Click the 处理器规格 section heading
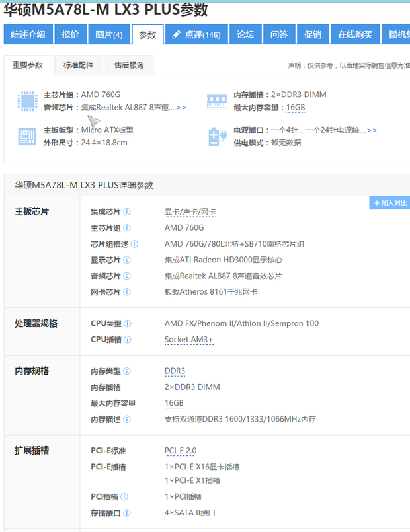This screenshot has width=410, height=532. (x=36, y=323)
